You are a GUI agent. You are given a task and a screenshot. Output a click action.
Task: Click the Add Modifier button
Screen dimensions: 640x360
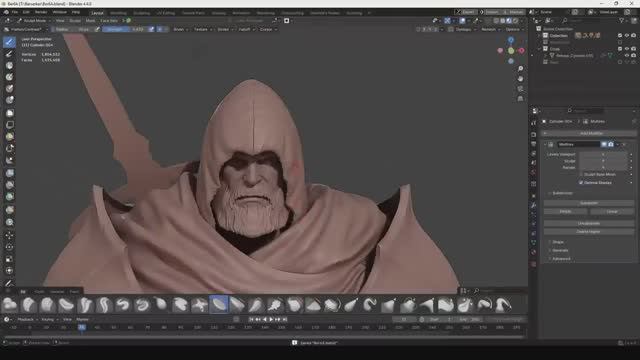click(589, 133)
